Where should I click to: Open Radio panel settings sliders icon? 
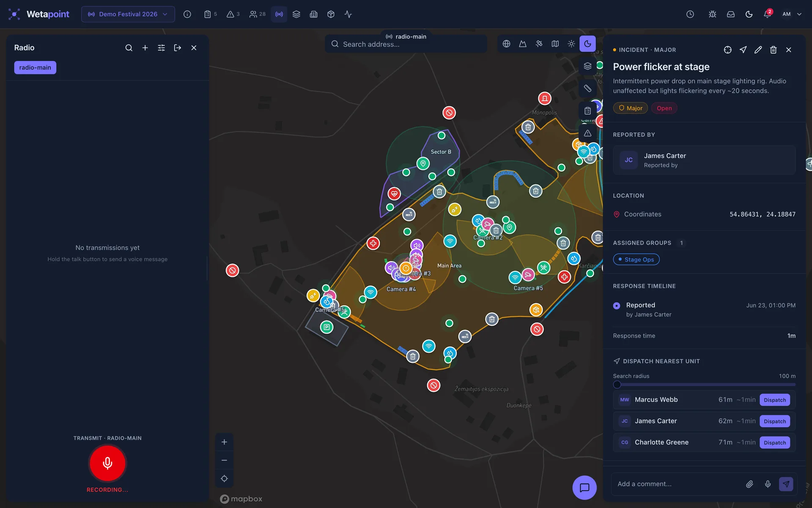161,48
